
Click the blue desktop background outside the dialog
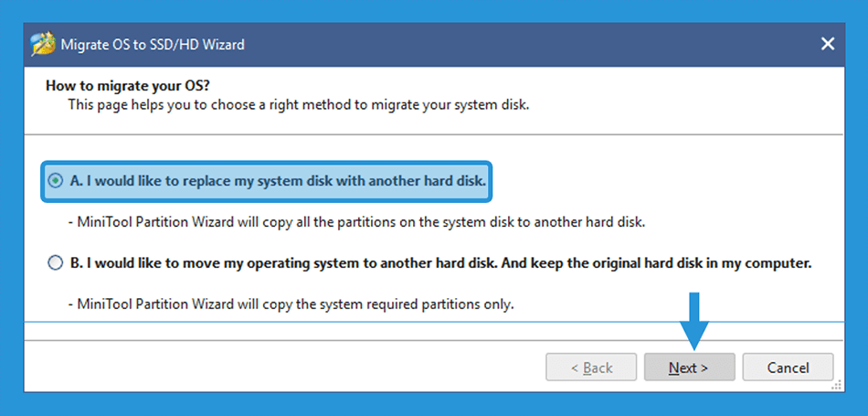(434, 11)
